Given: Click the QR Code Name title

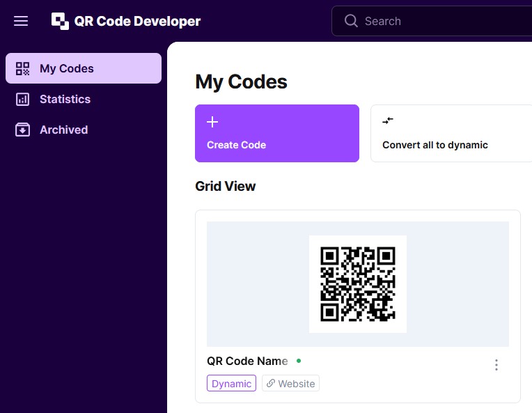Looking at the screenshot, I should pyautogui.click(x=247, y=361).
